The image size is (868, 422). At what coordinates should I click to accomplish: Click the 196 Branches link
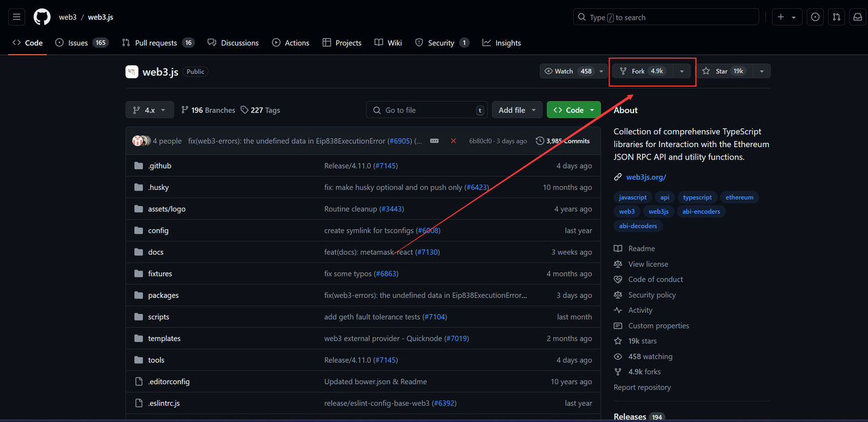tap(208, 110)
